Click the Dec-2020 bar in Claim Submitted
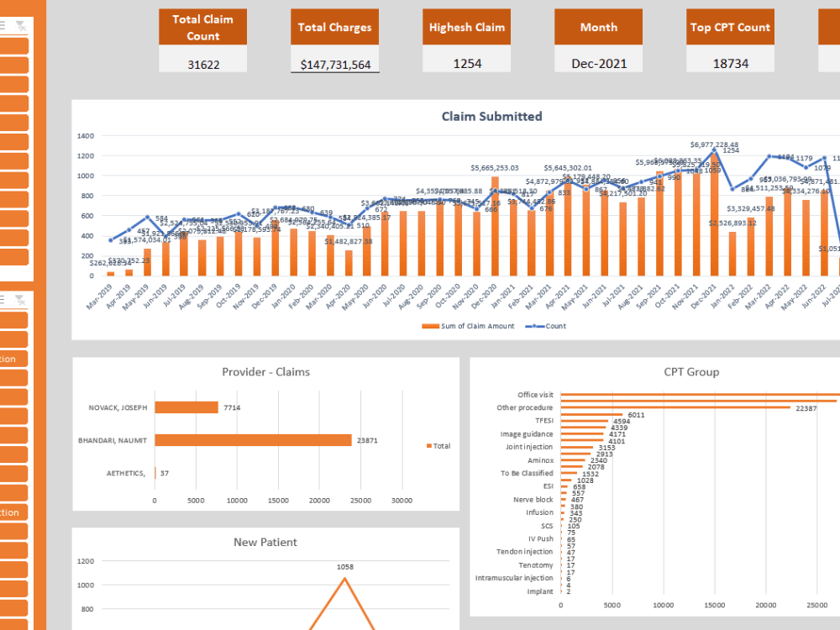 pyautogui.click(x=495, y=226)
